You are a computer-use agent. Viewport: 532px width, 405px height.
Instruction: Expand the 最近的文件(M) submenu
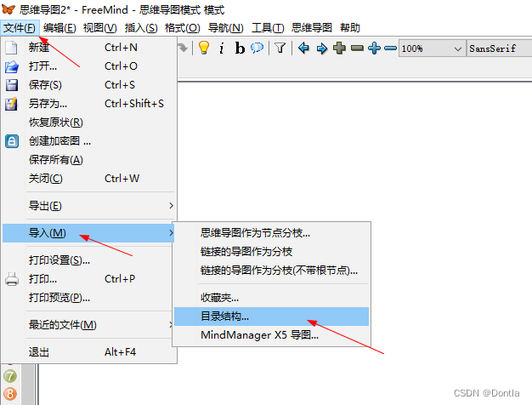pos(88,325)
